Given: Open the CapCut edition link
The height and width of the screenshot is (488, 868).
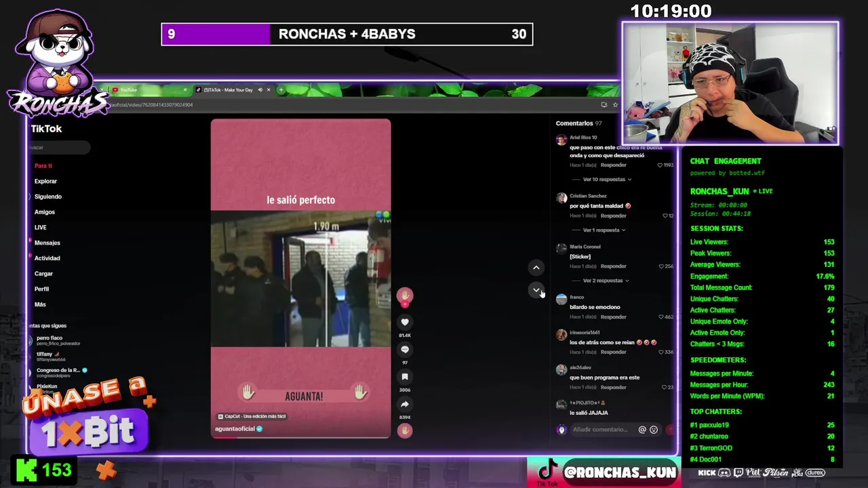Looking at the screenshot, I should coord(252,416).
